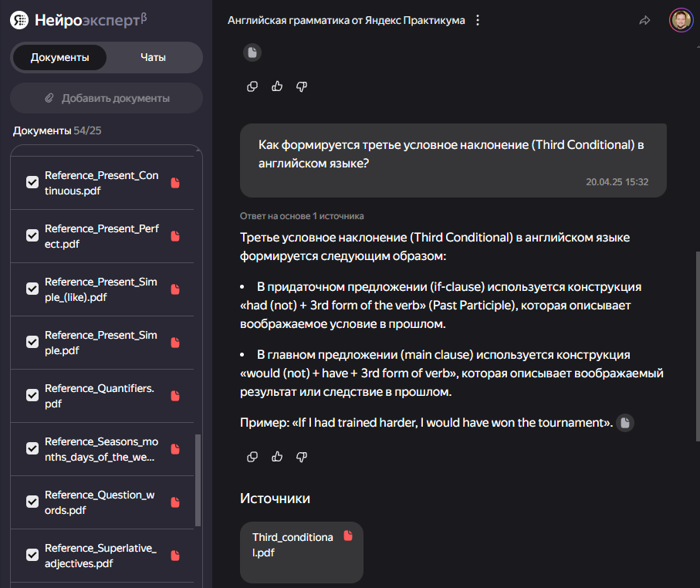Click the user question about Third Conditional
700x588 pixels.
tap(451, 154)
